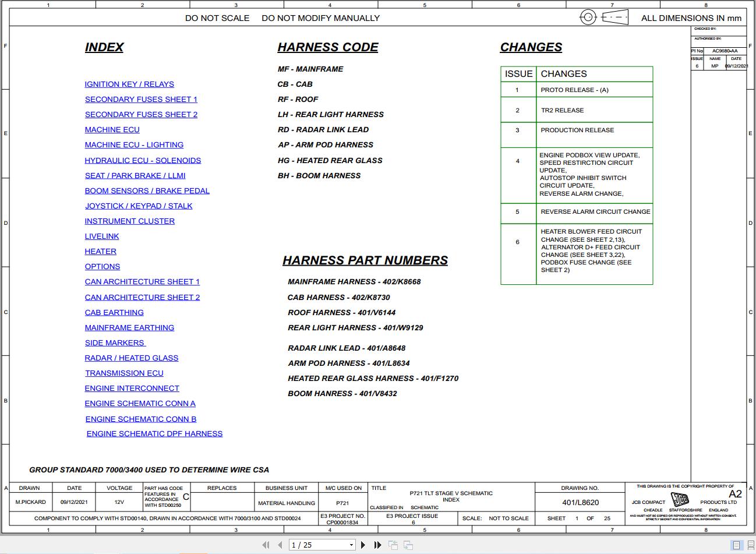Click the next view icon
The image size is (756, 554).
click(408, 545)
